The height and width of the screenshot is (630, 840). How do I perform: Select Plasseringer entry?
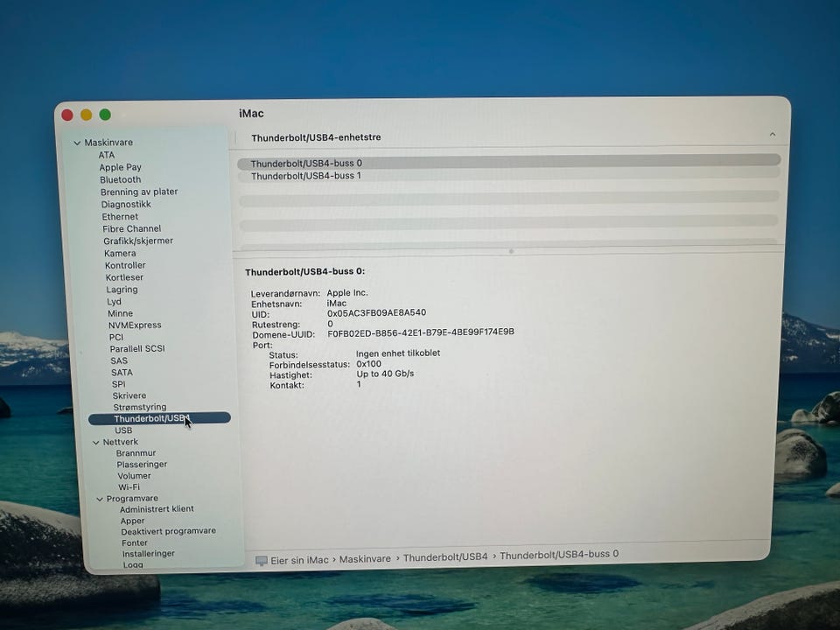coord(142,465)
